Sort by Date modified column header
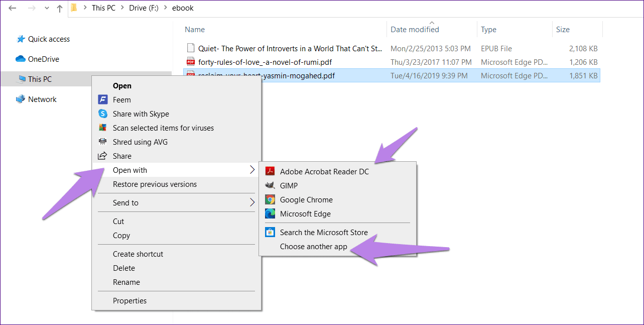 pos(415,29)
